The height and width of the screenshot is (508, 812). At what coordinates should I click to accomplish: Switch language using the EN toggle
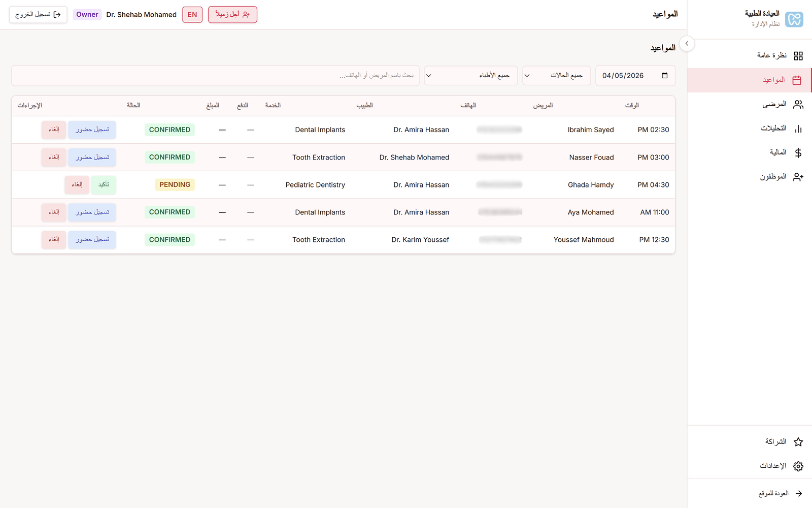pos(192,15)
